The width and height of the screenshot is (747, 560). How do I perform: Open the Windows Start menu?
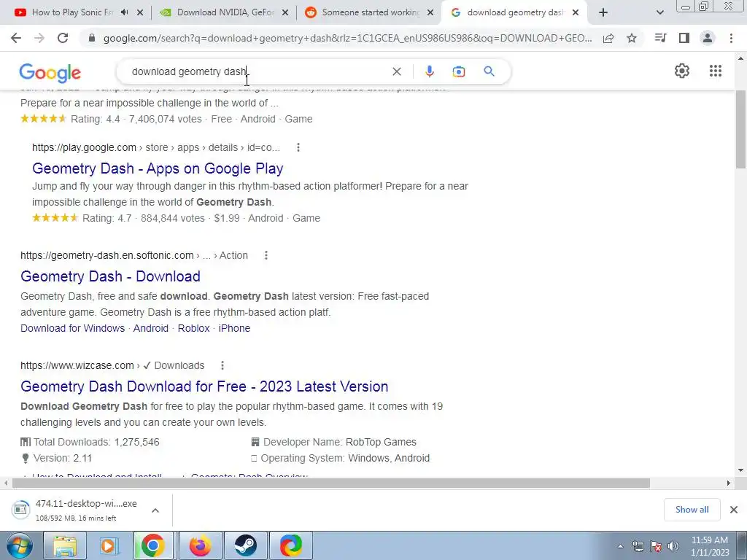pos(20,545)
